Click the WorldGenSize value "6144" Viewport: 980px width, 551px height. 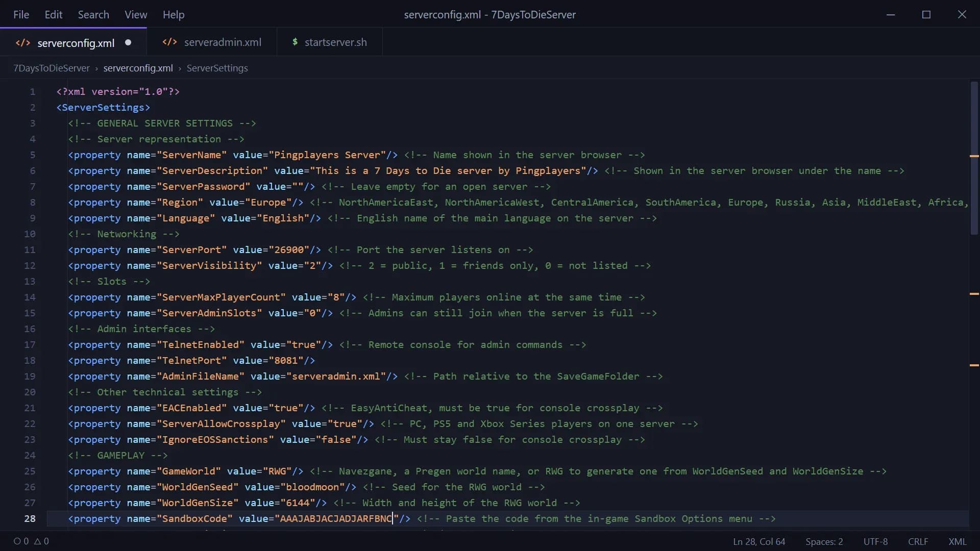[x=298, y=503]
